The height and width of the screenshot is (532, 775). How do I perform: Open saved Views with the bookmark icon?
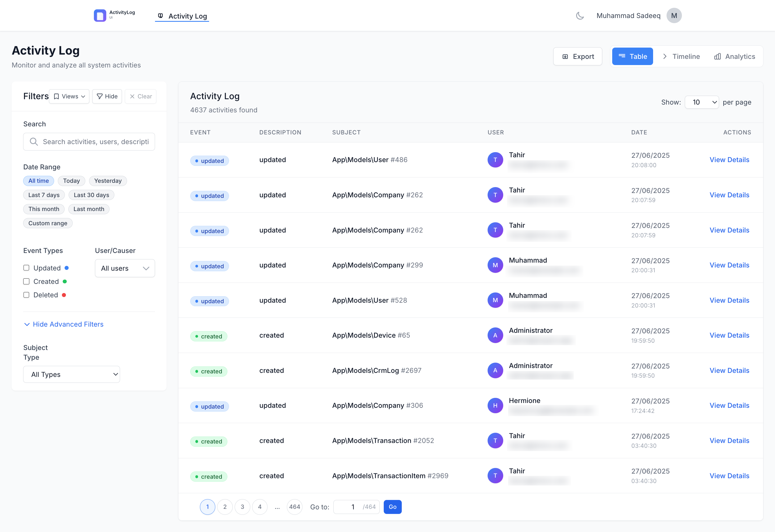[x=57, y=96]
